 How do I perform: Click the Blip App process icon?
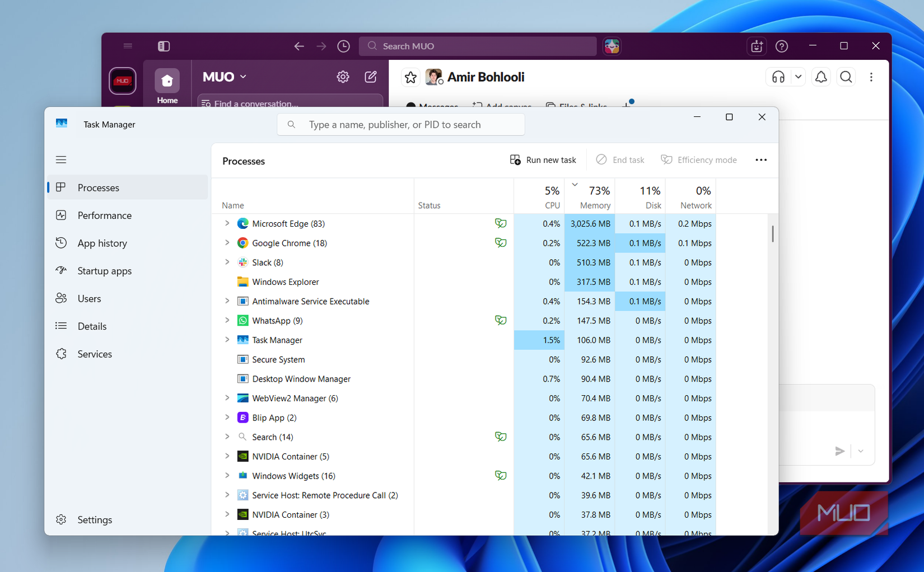(x=242, y=418)
